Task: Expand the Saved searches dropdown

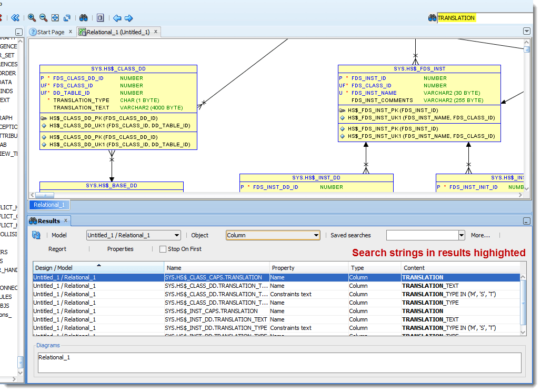Action: point(462,235)
